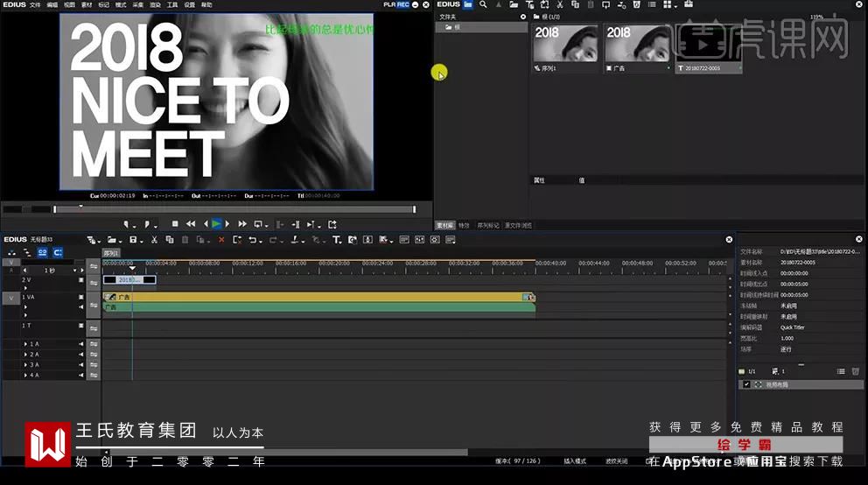Click the timeline playhead marker
The image size is (868, 485).
(132, 268)
